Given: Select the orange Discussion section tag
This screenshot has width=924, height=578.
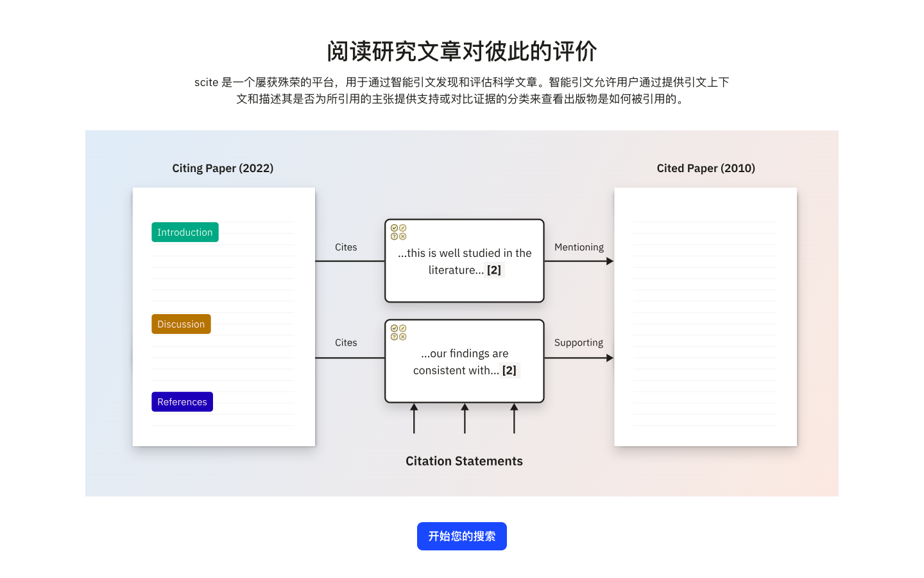Looking at the screenshot, I should (x=181, y=324).
